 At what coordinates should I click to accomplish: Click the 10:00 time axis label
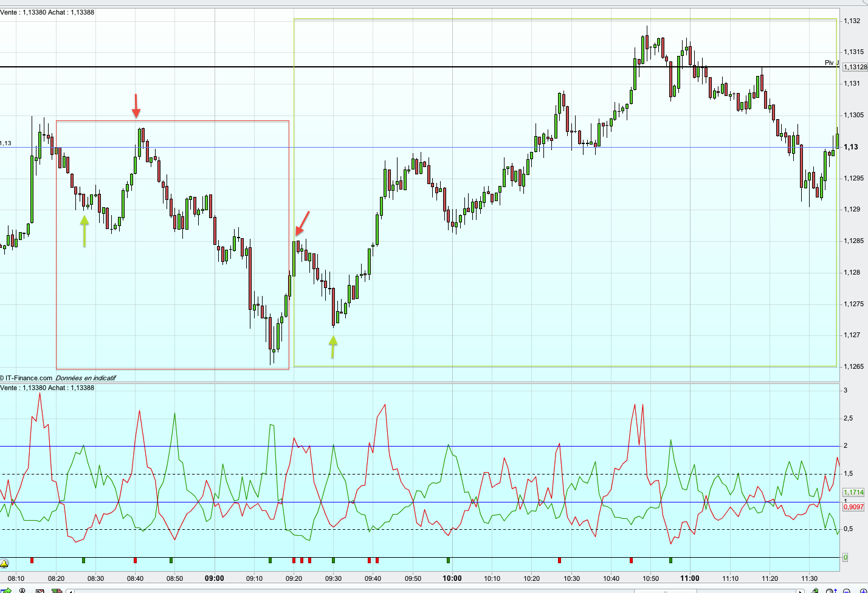click(x=452, y=578)
